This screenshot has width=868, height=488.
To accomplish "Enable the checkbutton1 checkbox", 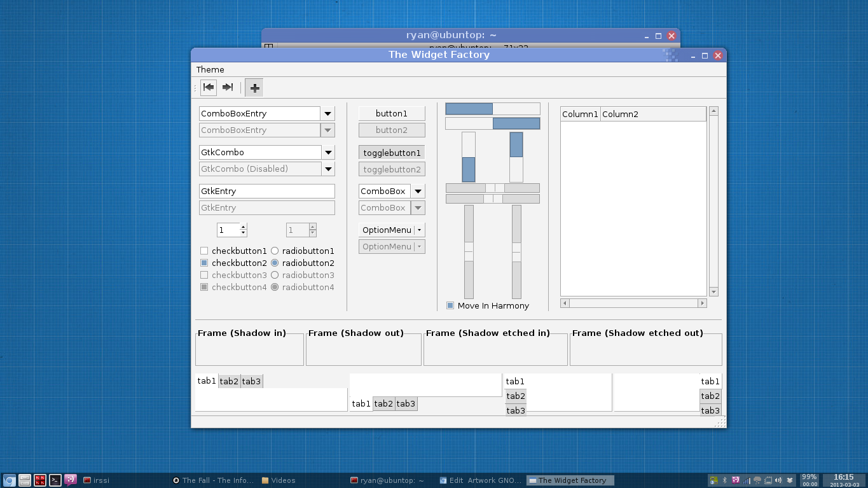I will point(204,251).
